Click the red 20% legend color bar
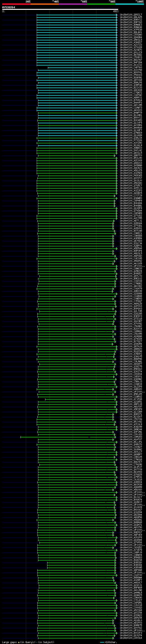The image size is (146, 644). click(16, 4)
